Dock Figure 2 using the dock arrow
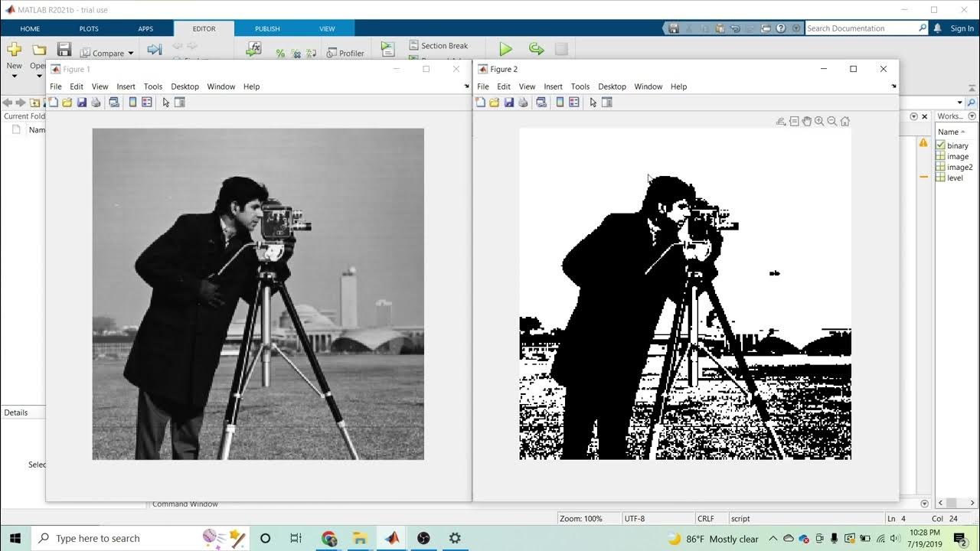 coord(893,86)
